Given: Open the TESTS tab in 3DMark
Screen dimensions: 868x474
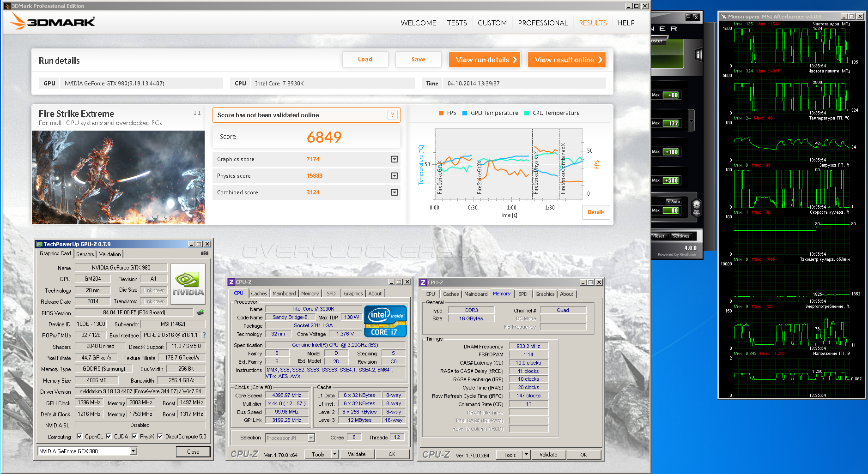Looking at the screenshot, I should tap(457, 23).
